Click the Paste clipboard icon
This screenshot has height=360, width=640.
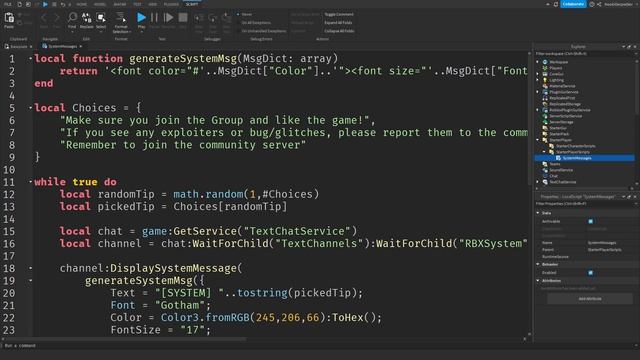(9, 18)
